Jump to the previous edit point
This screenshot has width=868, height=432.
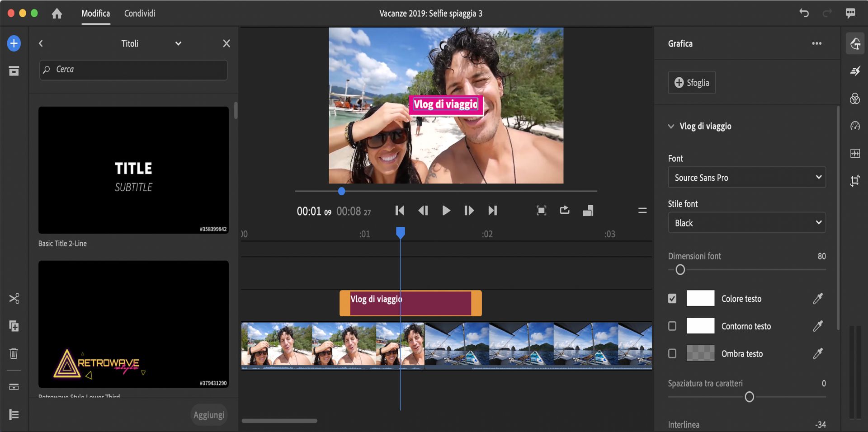pos(400,211)
